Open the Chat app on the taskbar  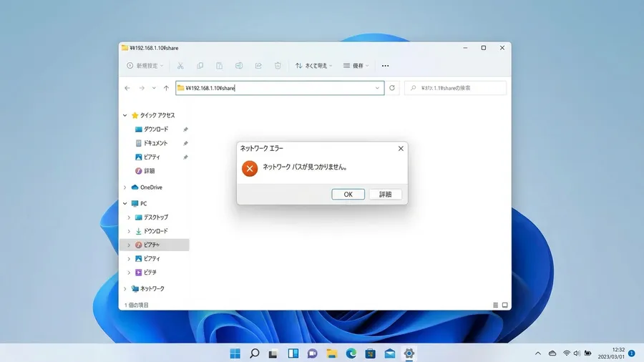313,353
